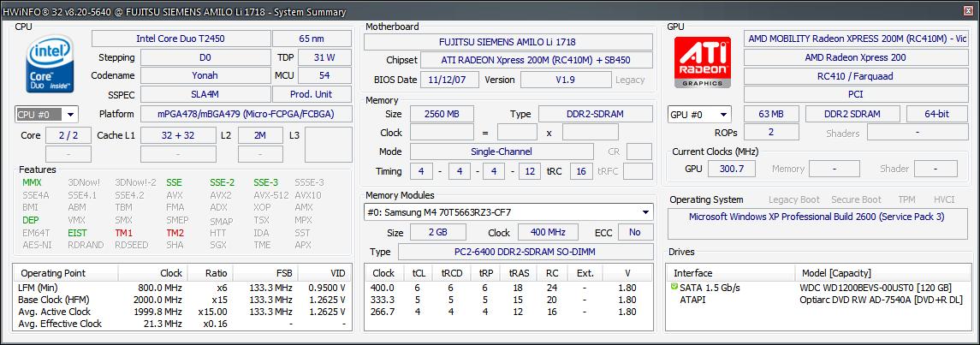Click the BIOS Version V1.9 field
Screen dimensions: 980x345
click(566, 80)
